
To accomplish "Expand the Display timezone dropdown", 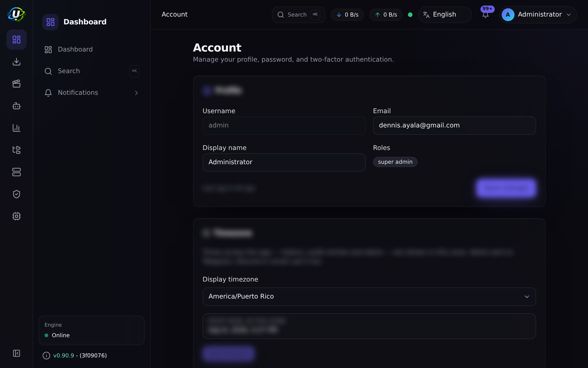I will click(x=369, y=297).
